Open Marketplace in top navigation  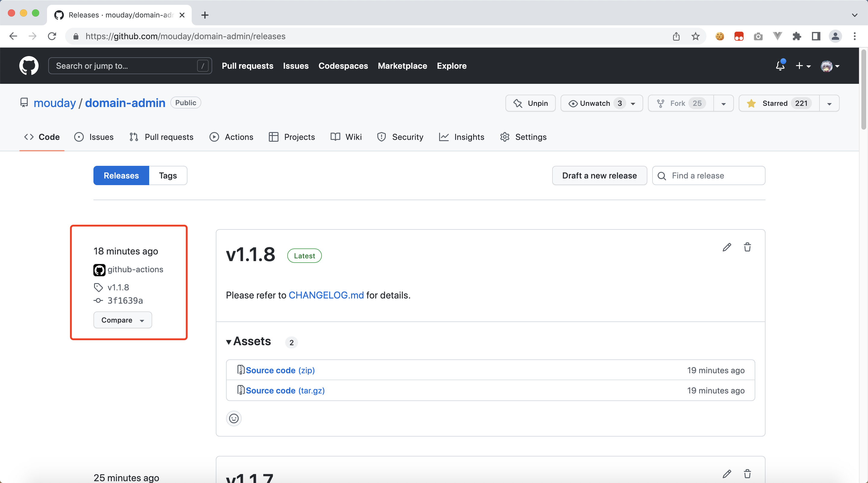click(402, 66)
